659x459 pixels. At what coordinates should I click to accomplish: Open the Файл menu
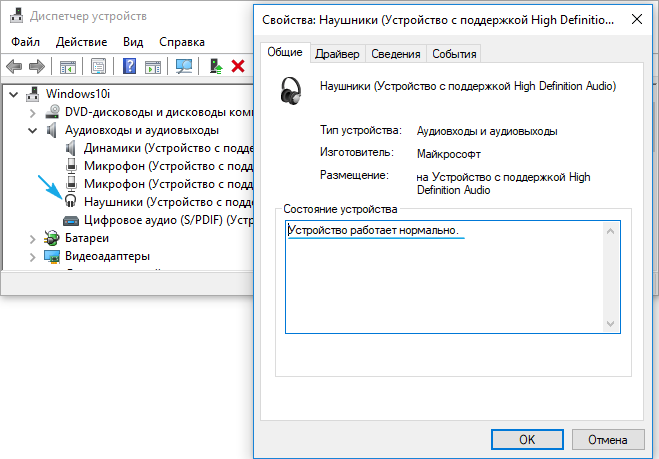(x=28, y=42)
